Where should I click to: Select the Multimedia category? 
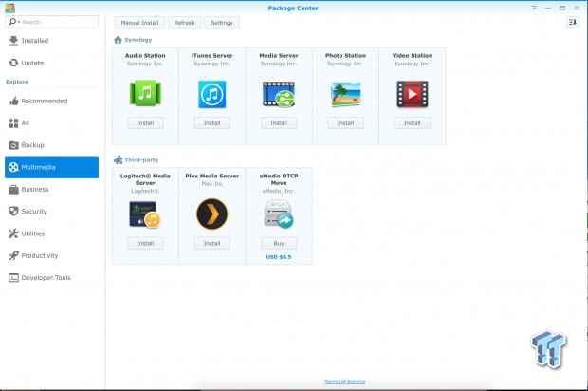[x=52, y=167]
